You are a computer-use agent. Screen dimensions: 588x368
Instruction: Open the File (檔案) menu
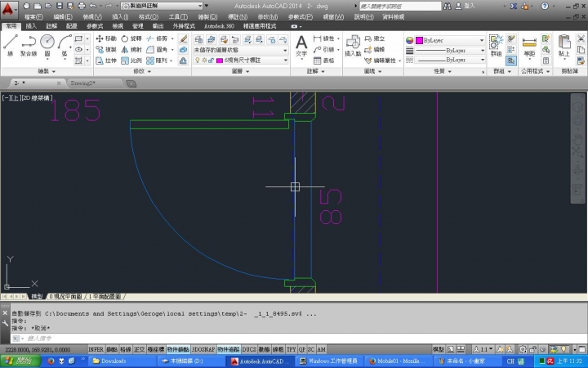33,17
